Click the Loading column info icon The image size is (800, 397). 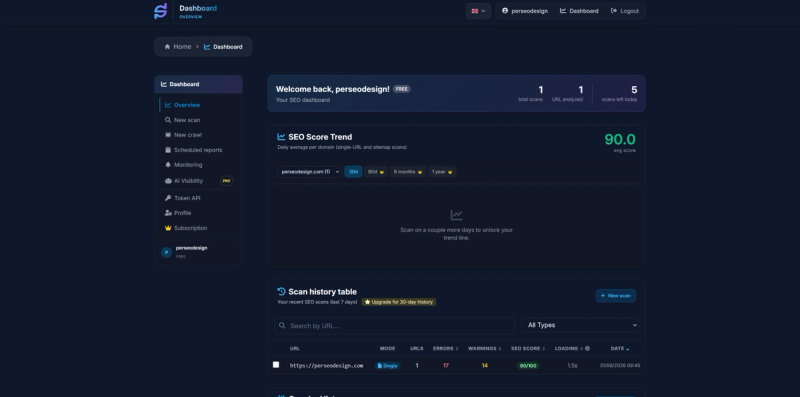click(x=587, y=349)
